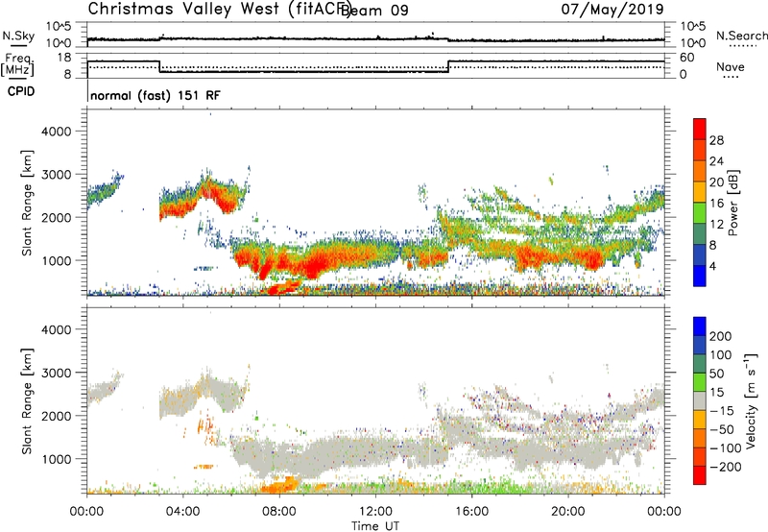Screen dimensions: 768x532
Task: Click the 'N.Sky' legend label
Action: pos(18,36)
